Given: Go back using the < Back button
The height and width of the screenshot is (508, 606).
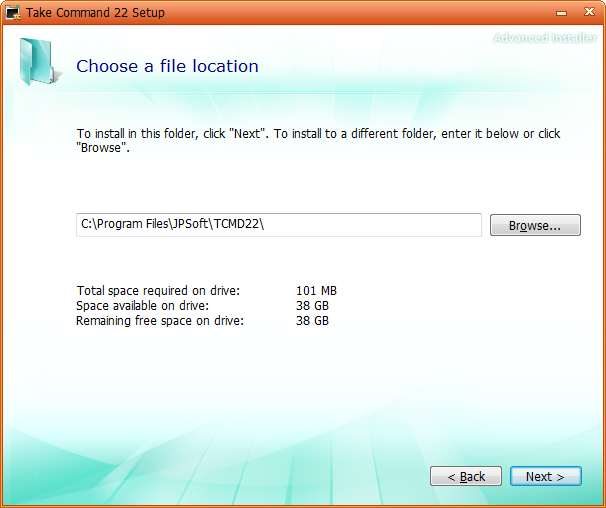Looking at the screenshot, I should 466,476.
